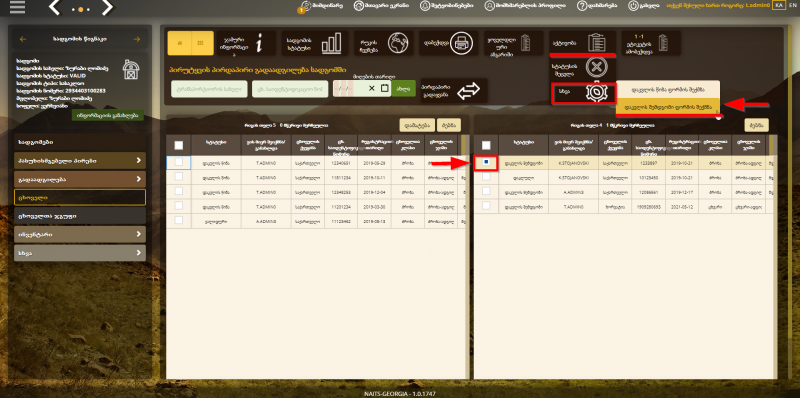Screen dimensions: 800x398
Task: Check the row with ID 11123482
Action: tap(179, 220)
